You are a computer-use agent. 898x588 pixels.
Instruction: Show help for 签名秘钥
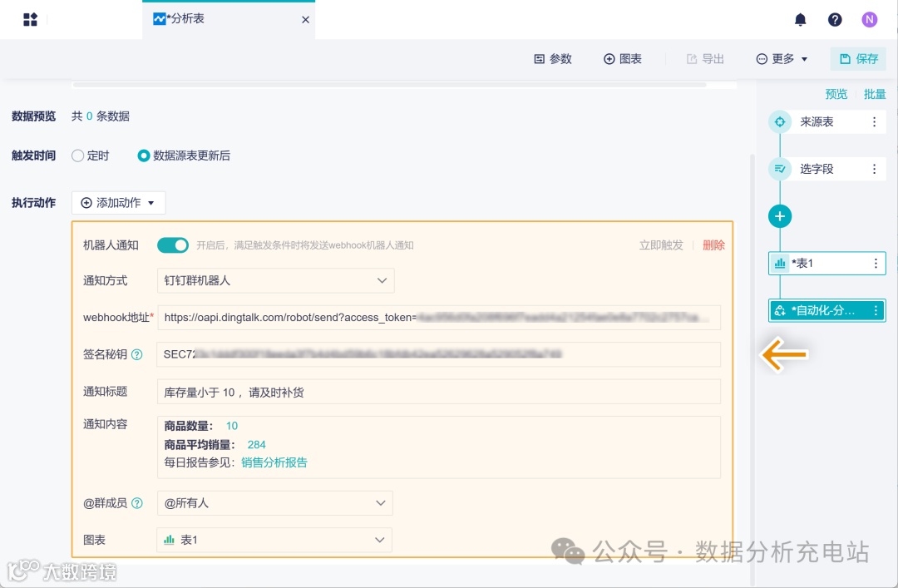coord(137,355)
